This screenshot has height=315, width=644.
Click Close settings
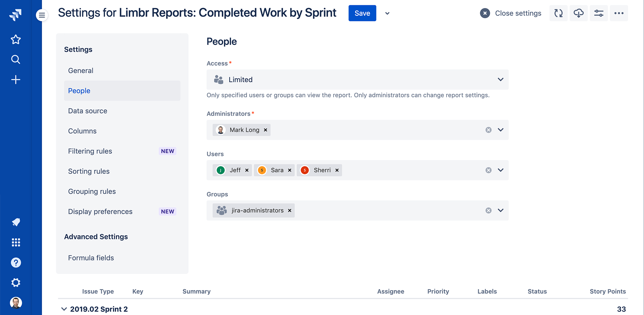coord(511,13)
